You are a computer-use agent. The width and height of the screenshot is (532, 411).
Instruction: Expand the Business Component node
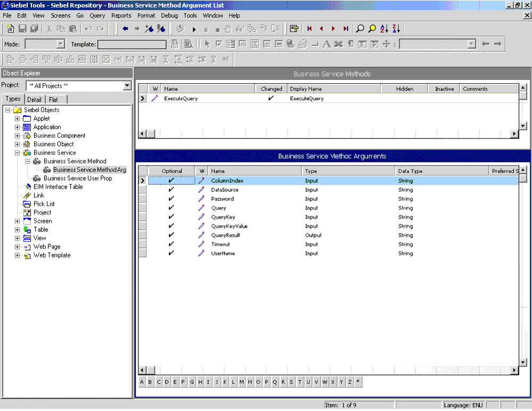pos(17,135)
